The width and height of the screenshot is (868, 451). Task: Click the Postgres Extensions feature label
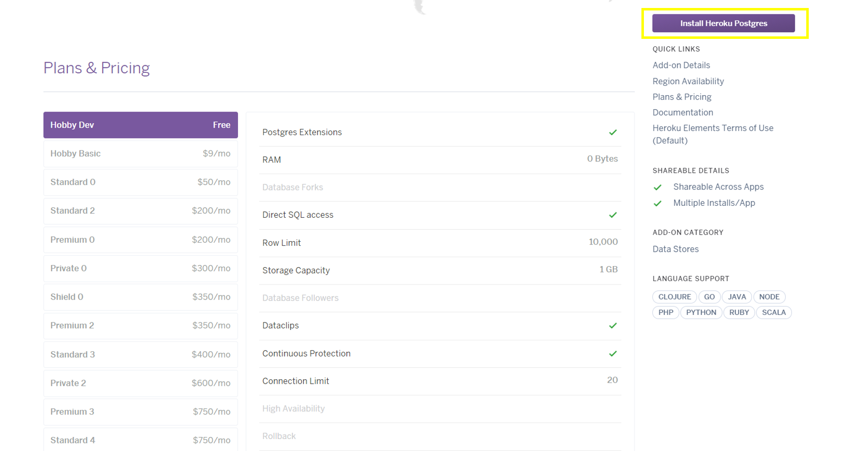point(302,133)
